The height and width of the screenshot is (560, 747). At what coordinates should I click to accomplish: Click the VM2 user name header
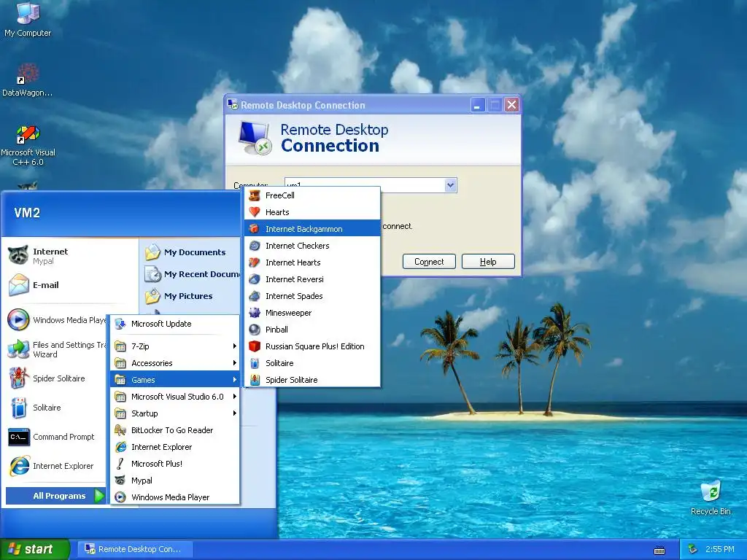[x=27, y=212]
